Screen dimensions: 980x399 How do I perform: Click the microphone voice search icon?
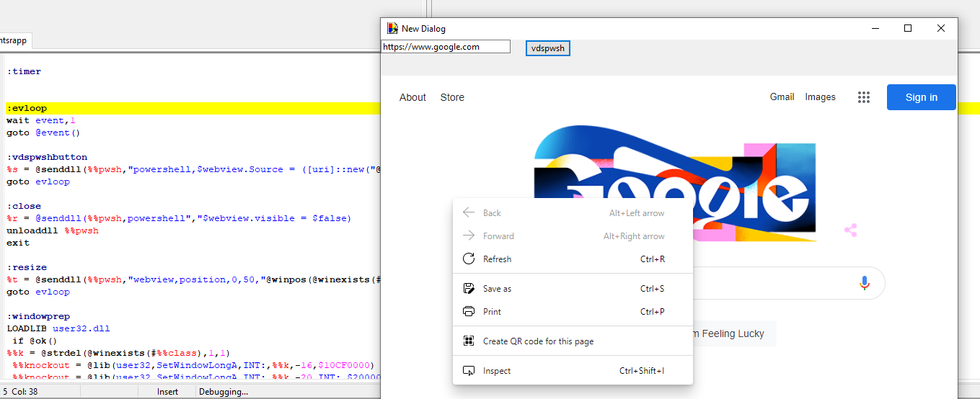865,283
